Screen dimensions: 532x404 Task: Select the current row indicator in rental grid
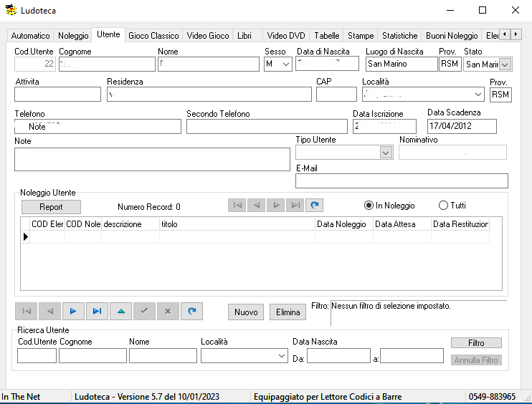25,236
